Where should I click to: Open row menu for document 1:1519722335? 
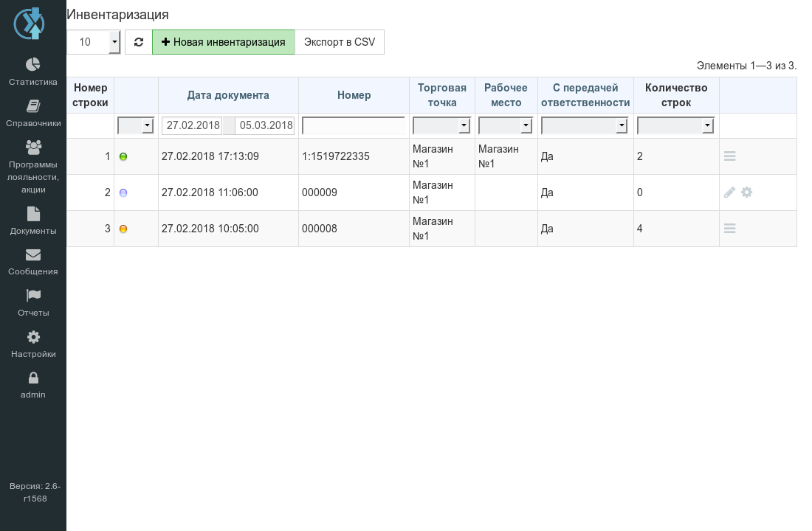click(x=729, y=156)
